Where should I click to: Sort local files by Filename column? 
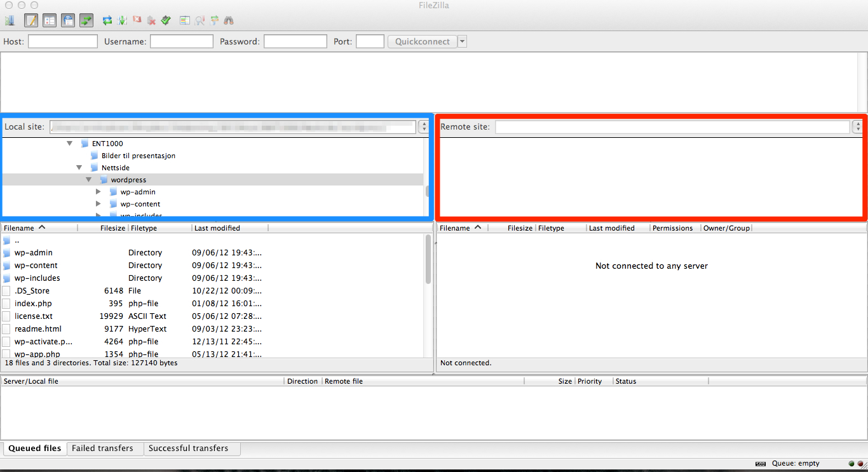pos(39,228)
